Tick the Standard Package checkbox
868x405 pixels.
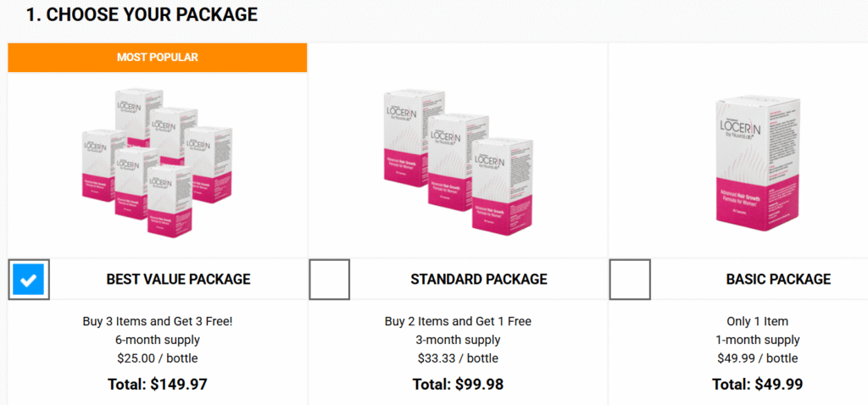329,280
